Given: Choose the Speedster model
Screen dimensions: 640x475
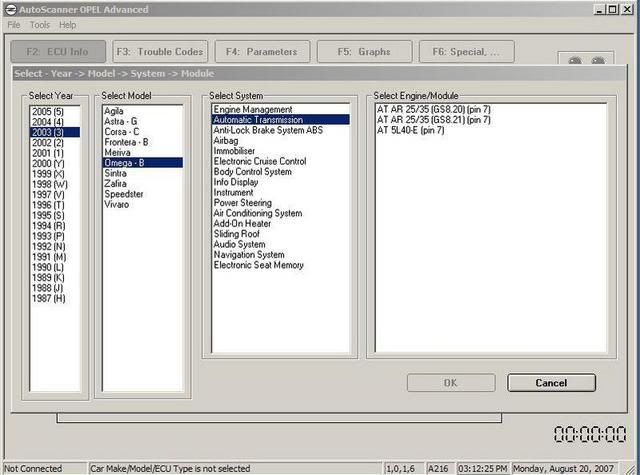Looking at the screenshot, I should point(142,194).
